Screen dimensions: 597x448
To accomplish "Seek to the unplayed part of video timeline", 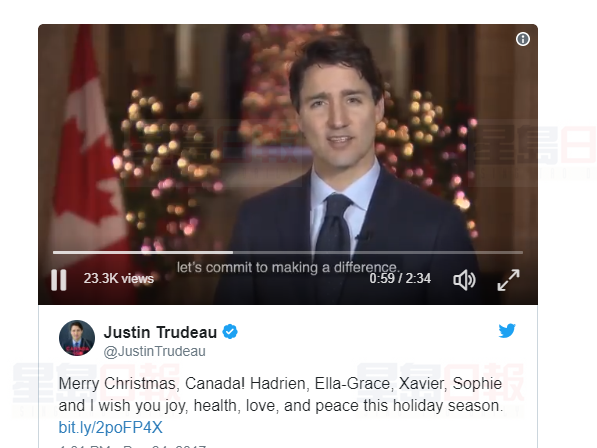I will click(378, 252).
